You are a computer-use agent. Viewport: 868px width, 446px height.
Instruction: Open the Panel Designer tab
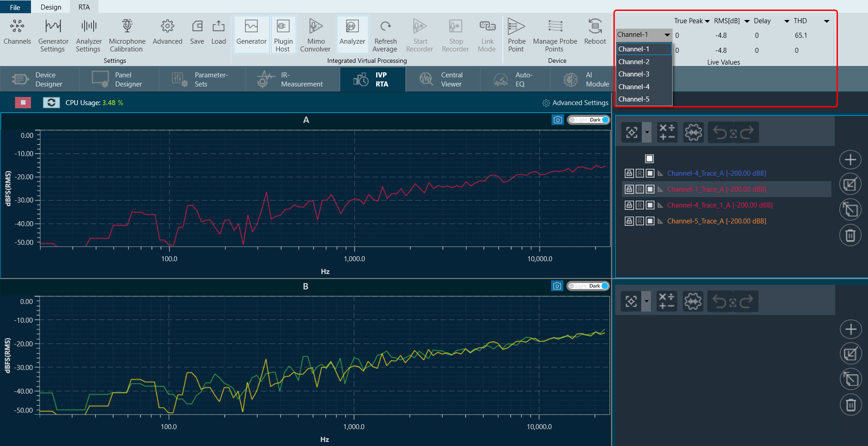119,79
